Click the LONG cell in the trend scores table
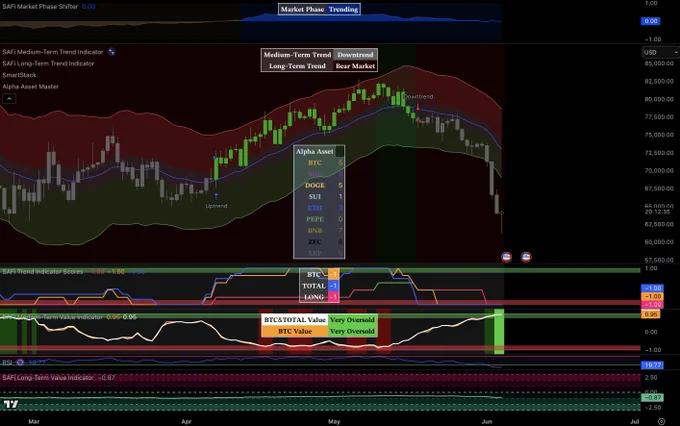Image resolution: width=680 pixels, height=426 pixels. tap(314, 297)
